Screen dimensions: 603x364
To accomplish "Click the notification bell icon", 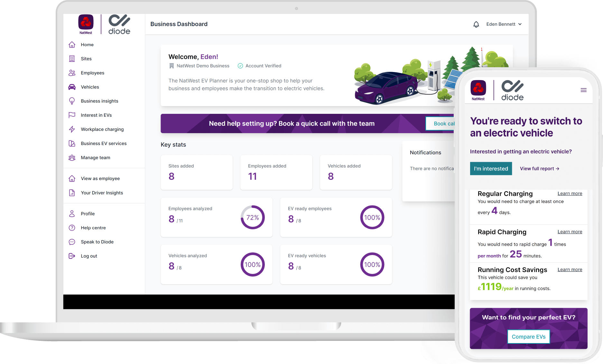I will click(x=476, y=24).
